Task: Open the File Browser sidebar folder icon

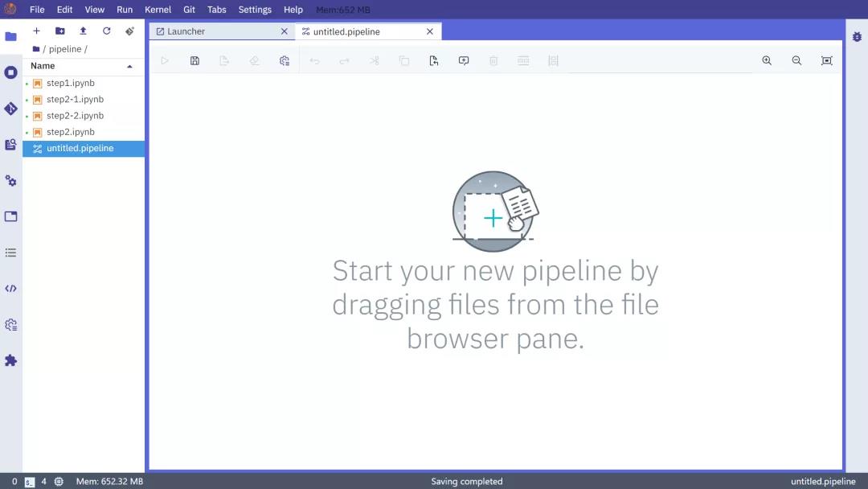Action: (x=10, y=36)
